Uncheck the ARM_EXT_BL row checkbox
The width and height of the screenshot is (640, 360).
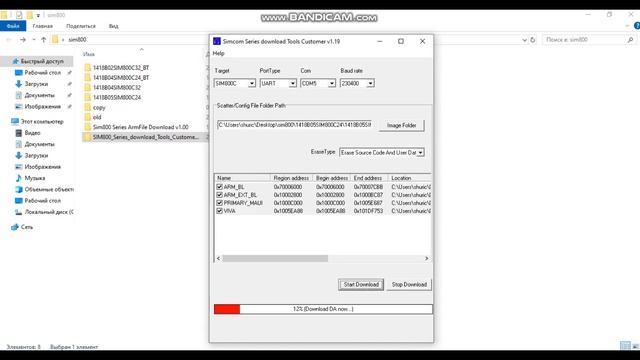[x=219, y=195]
